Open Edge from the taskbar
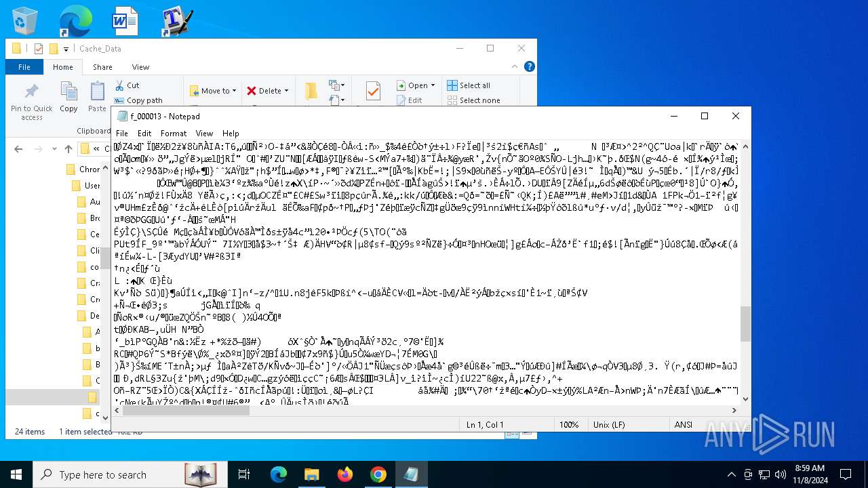The width and height of the screenshot is (868, 488). tap(279, 474)
